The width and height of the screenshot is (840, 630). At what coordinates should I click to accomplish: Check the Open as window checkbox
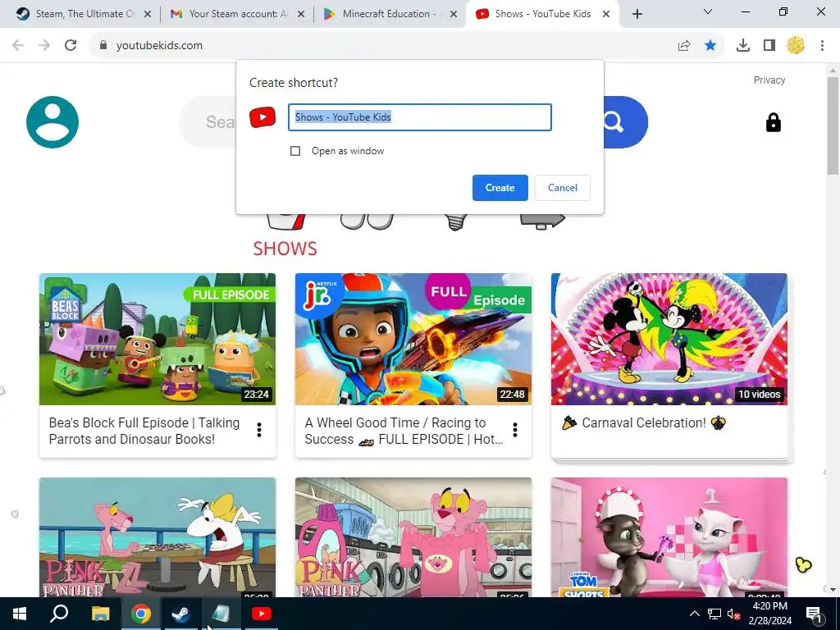click(295, 151)
